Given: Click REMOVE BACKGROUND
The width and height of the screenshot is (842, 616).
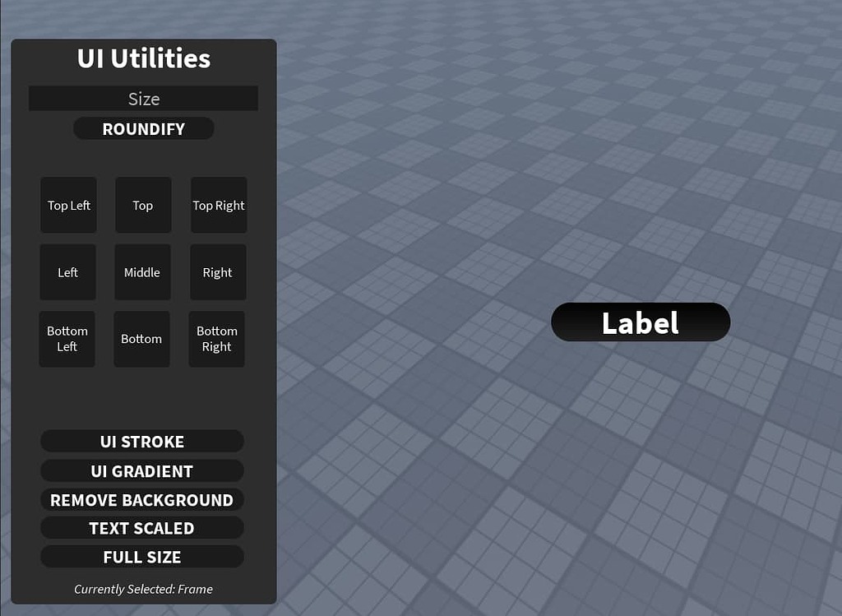Looking at the screenshot, I should pyautogui.click(x=141, y=499).
